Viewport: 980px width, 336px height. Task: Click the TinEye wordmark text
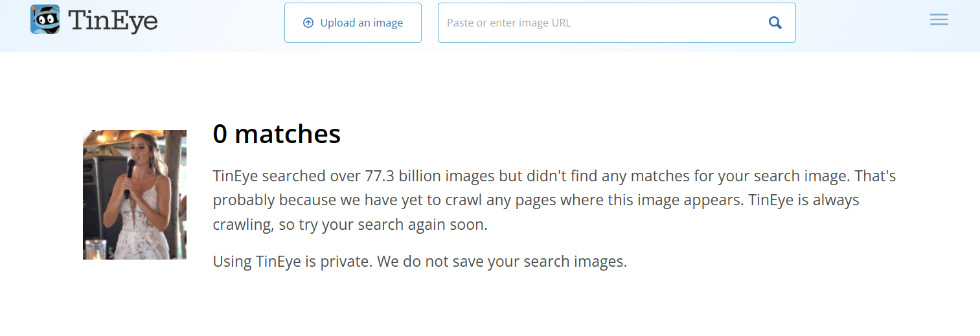(113, 21)
